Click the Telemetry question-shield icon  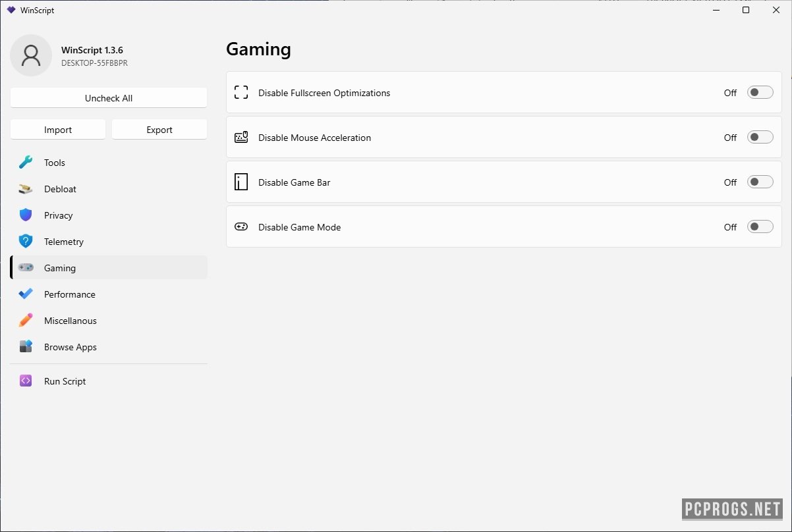26,242
